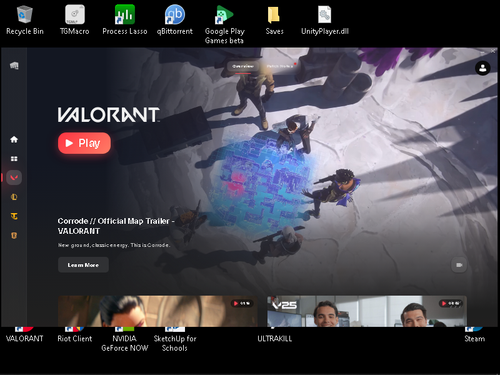Select the Saves folder on desktop
The image size is (500, 375).
[x=274, y=20]
